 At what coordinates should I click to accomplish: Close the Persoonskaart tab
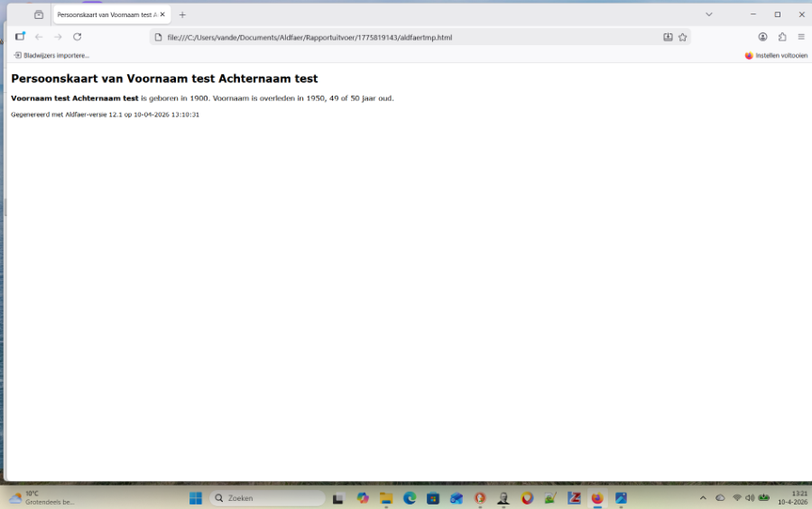pos(162,14)
